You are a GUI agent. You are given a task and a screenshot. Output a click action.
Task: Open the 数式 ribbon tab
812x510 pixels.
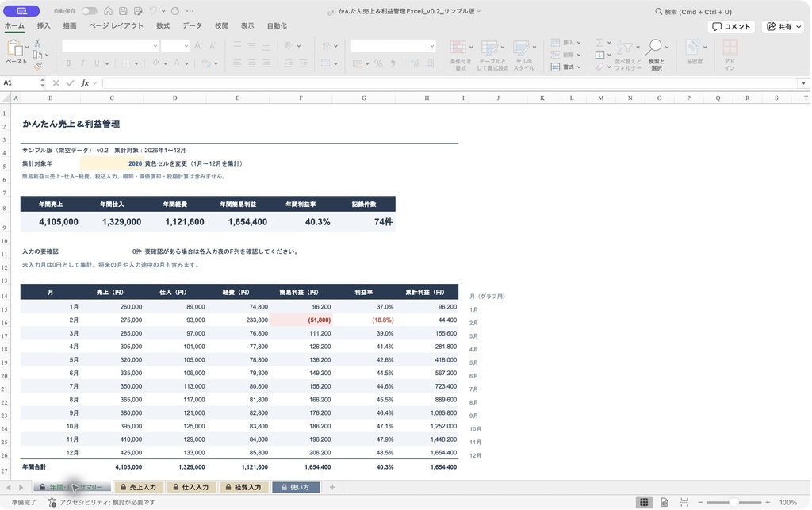[x=163, y=26]
